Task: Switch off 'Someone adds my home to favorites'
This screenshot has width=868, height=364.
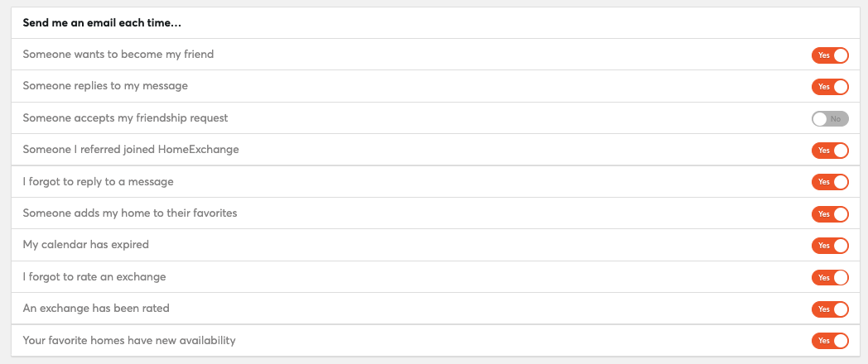Action: (x=830, y=213)
